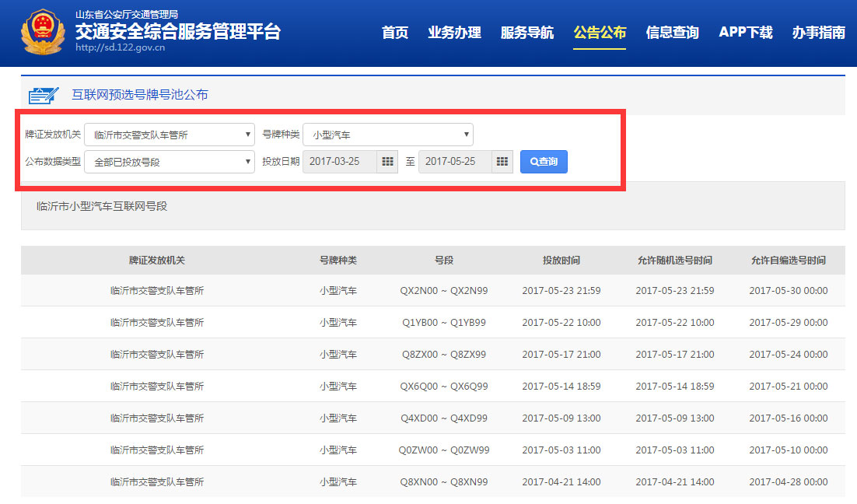Click the dropdown arrow of 号牌种类 selector
Image resolution: width=857 pixels, height=504 pixels.
point(465,134)
